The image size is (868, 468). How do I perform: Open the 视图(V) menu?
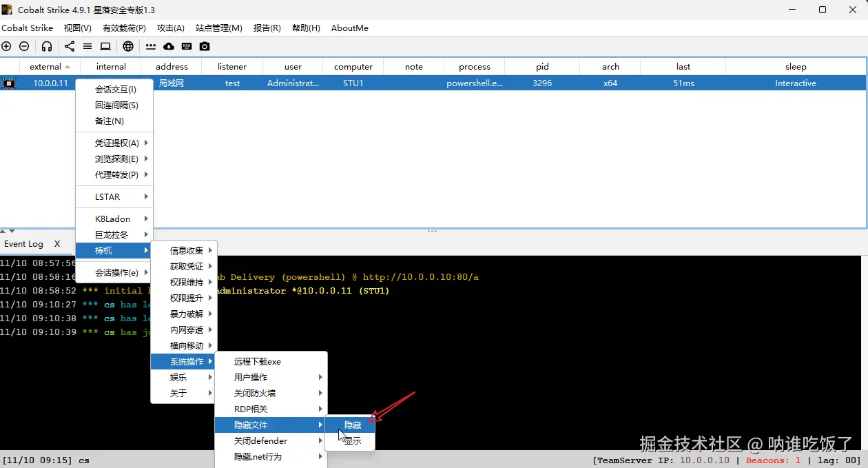pyautogui.click(x=78, y=28)
